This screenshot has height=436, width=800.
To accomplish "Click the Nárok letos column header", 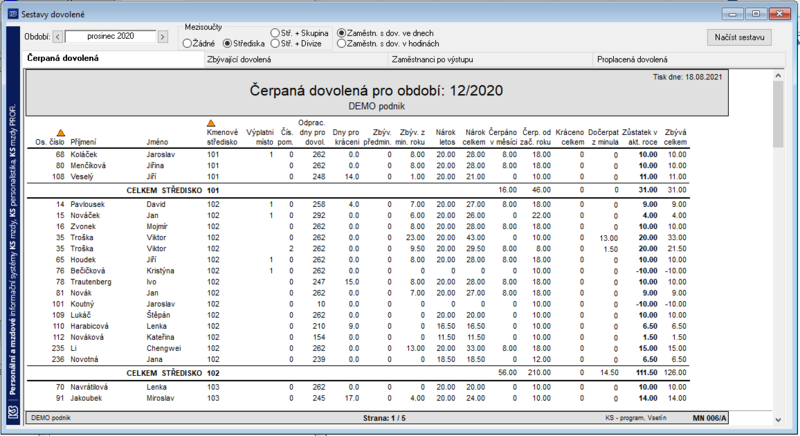I will (445, 137).
